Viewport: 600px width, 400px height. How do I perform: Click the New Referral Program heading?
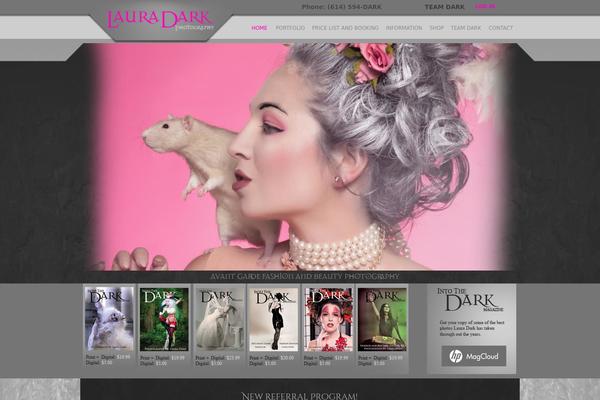(x=299, y=396)
